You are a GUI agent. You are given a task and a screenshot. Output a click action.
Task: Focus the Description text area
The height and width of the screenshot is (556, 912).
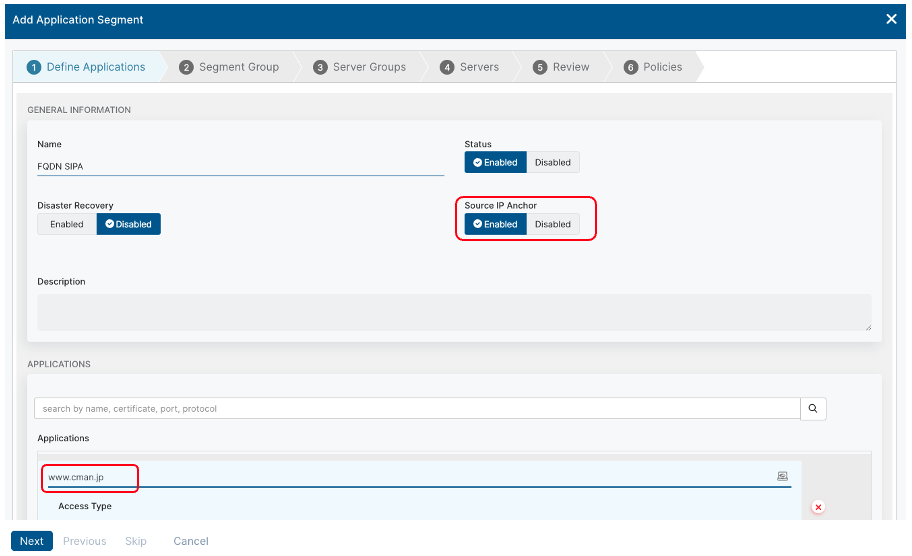point(454,312)
